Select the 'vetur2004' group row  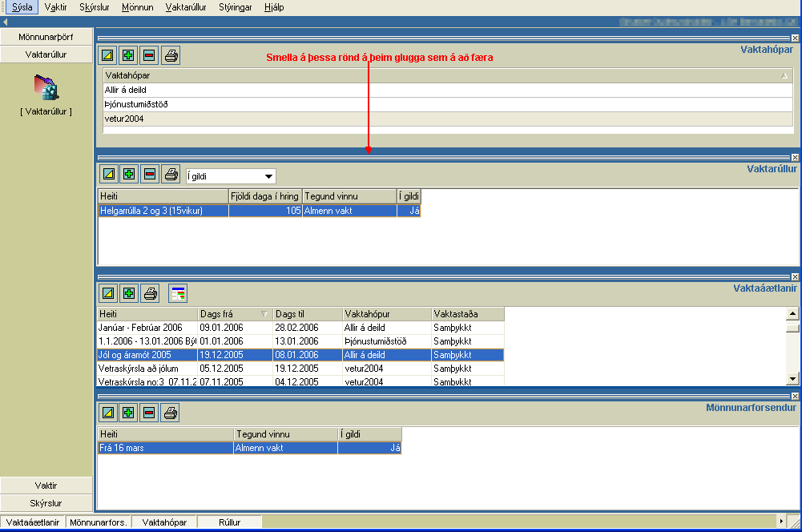448,119
